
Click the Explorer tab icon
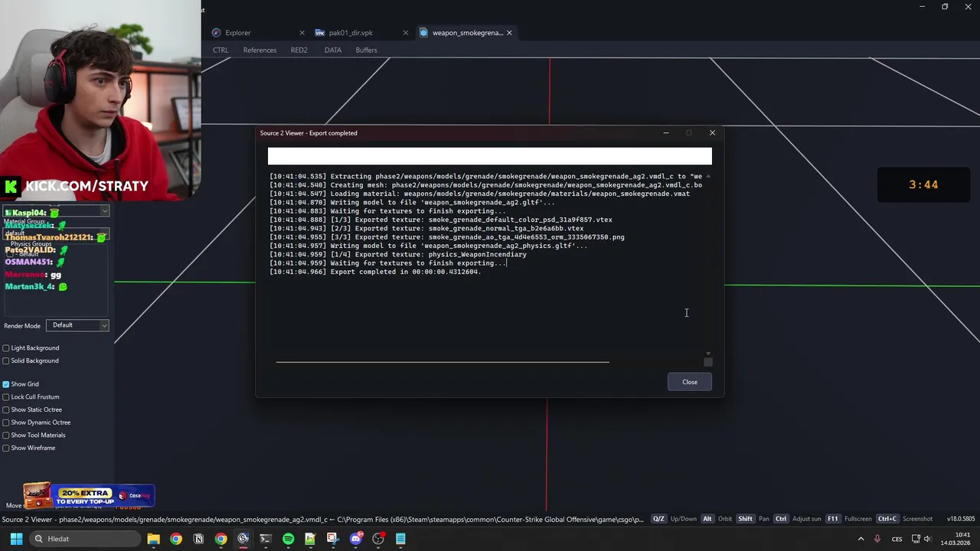point(217,33)
